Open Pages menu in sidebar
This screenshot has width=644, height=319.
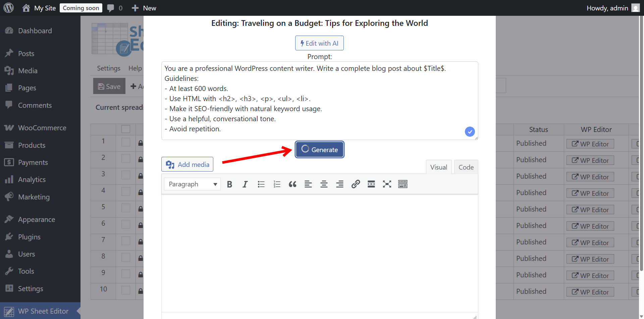tap(40, 88)
